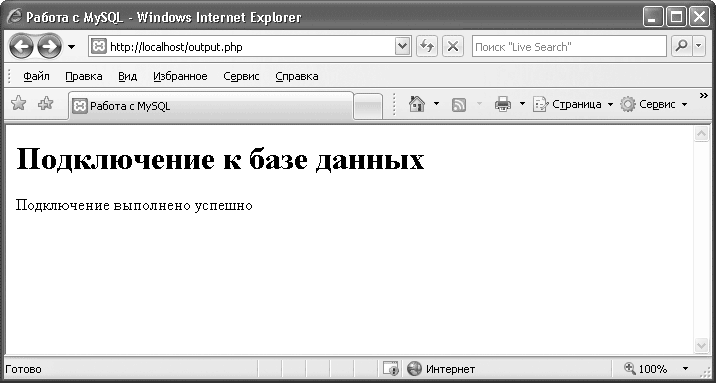
Task: Open search provider options dropdown
Action: pyautogui.click(x=699, y=47)
